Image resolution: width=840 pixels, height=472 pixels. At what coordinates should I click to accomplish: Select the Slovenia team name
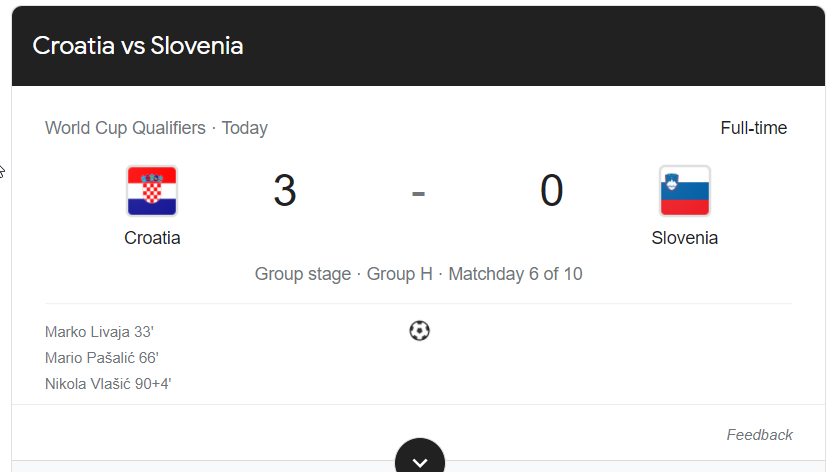coord(685,238)
